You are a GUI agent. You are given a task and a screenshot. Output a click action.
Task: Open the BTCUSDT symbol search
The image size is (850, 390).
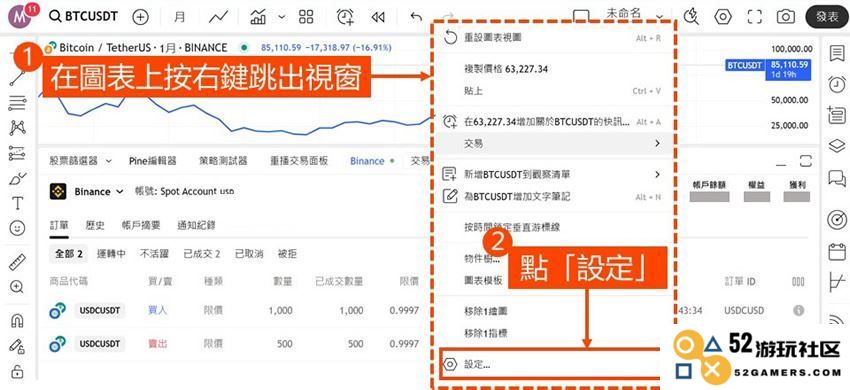(x=83, y=16)
